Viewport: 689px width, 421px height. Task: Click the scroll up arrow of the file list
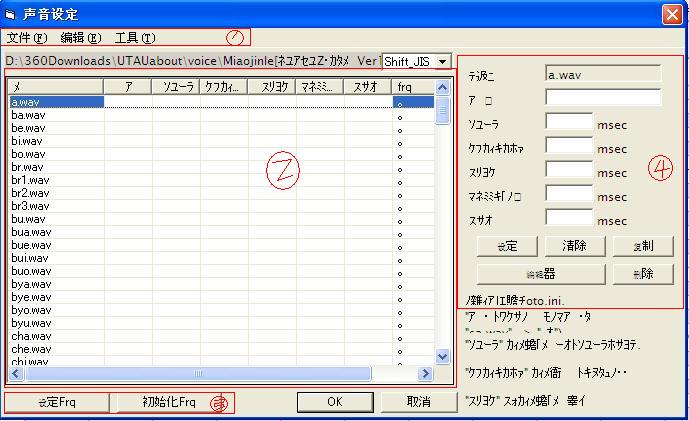442,87
